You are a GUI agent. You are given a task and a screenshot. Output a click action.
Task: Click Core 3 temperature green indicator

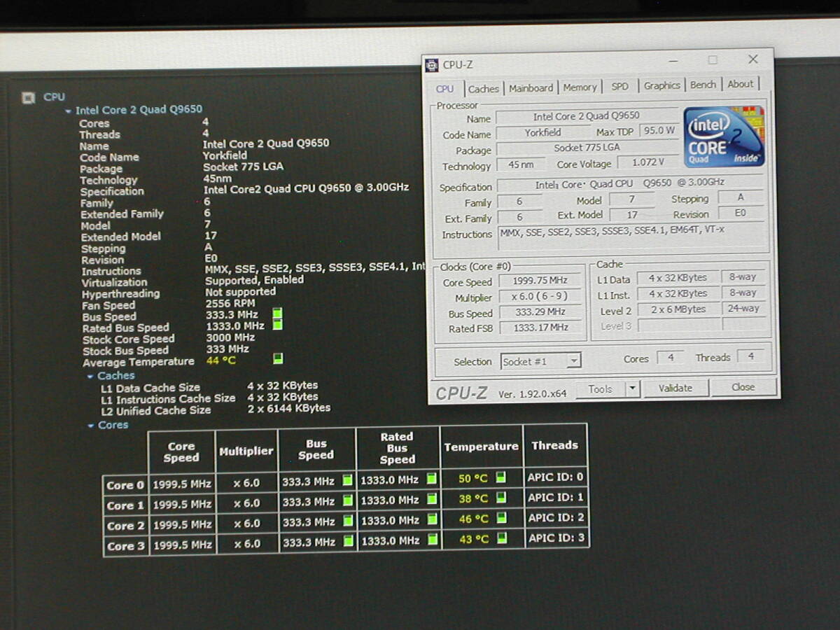[501, 539]
